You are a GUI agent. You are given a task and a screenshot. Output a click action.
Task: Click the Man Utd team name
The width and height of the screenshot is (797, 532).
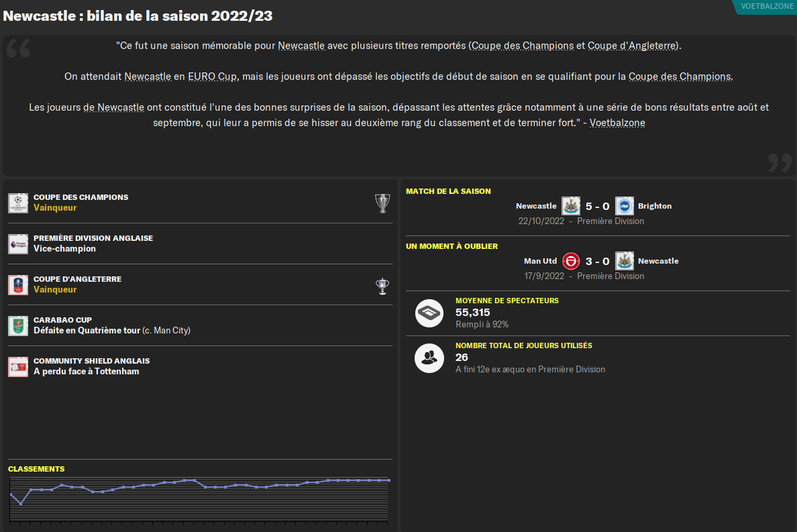click(540, 261)
